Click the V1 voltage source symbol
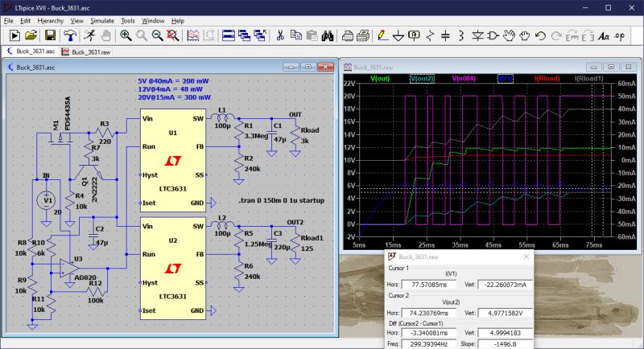 47,201
